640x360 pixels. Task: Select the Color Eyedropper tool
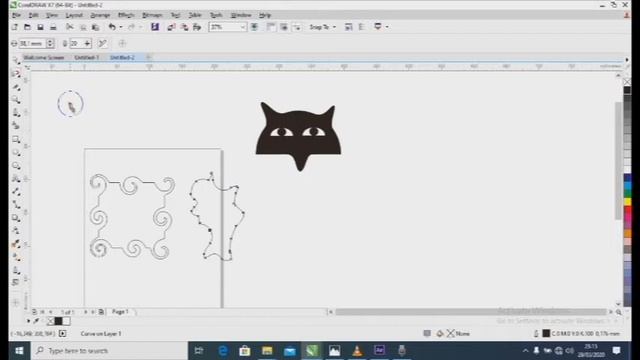[16, 244]
